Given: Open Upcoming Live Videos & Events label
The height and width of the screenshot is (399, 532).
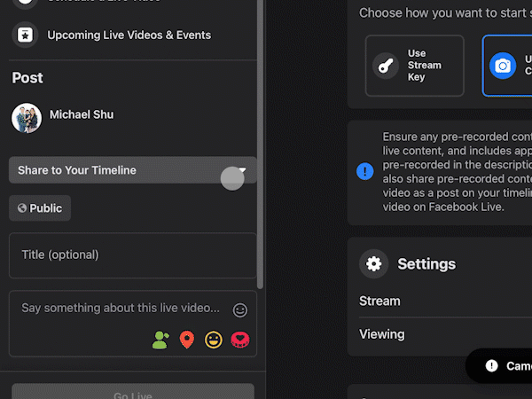Looking at the screenshot, I should tap(129, 35).
